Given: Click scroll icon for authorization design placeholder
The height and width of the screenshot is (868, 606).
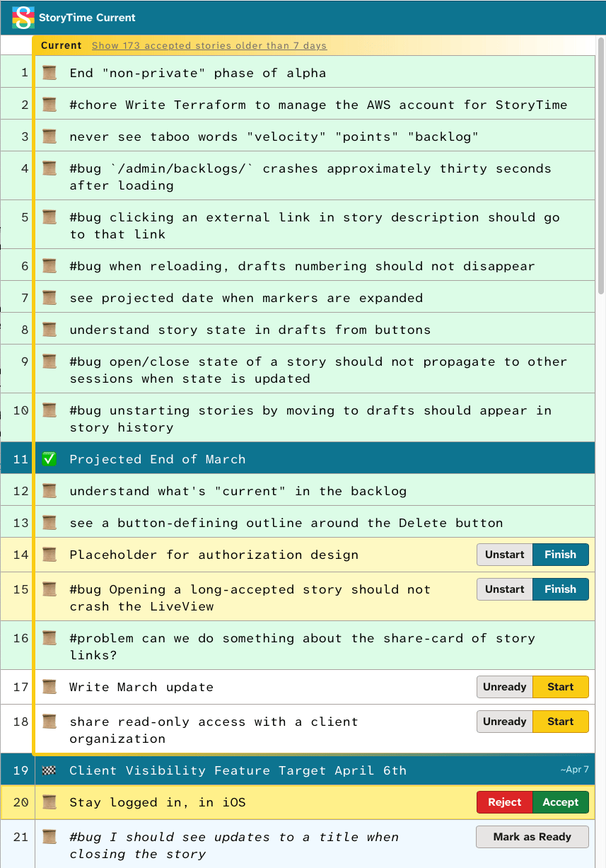Looking at the screenshot, I should pyautogui.click(x=49, y=555).
